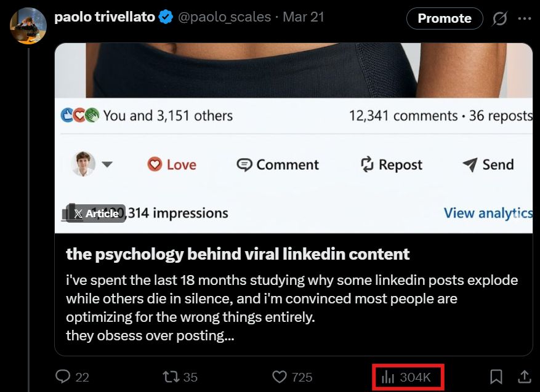This screenshot has height=392, width=540.
Task: Click the reply speech bubble icon
Action: pos(62,377)
